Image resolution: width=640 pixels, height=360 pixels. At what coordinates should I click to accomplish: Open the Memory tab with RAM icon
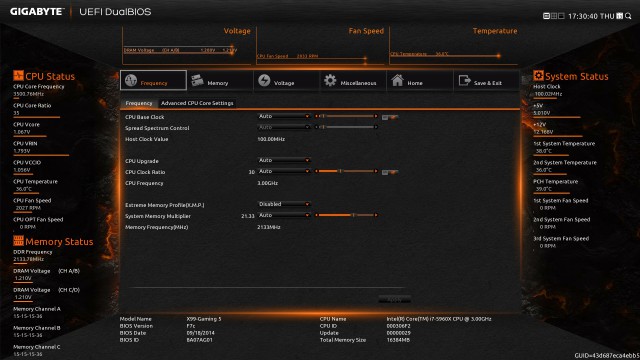pyautogui.click(x=220, y=80)
